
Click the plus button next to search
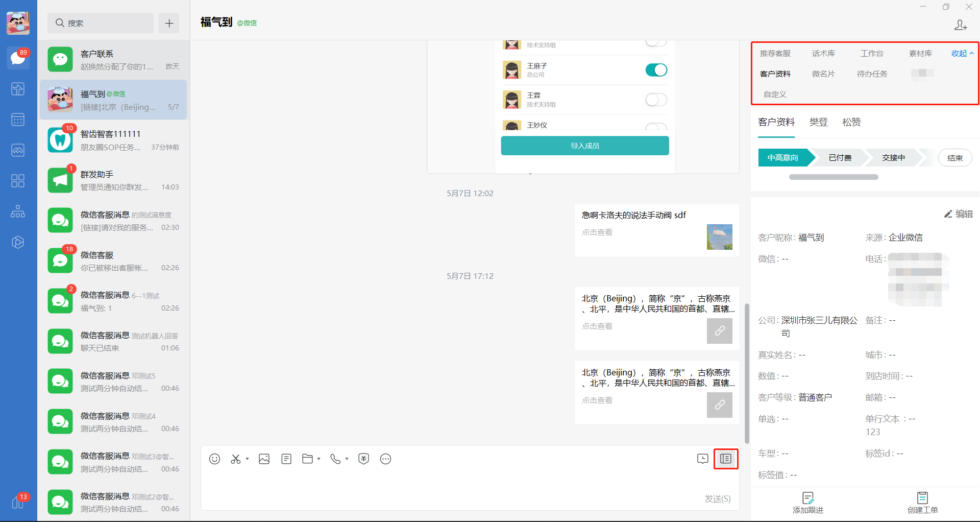[x=169, y=23]
